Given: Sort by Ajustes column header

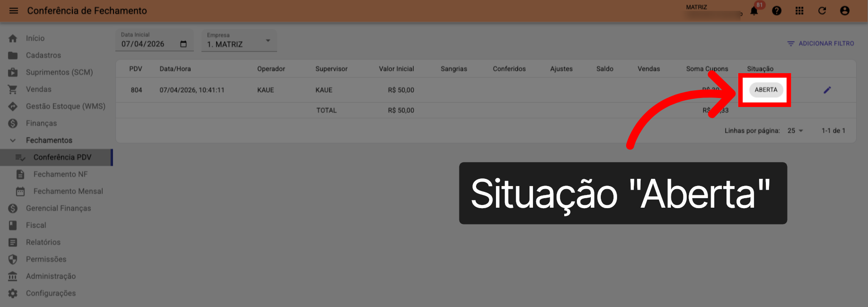Looking at the screenshot, I should tap(561, 69).
